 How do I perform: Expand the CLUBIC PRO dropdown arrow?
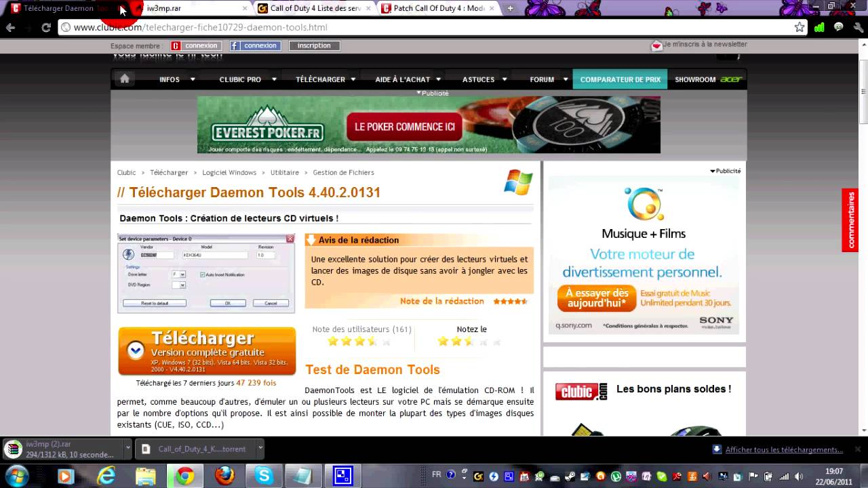275,79
